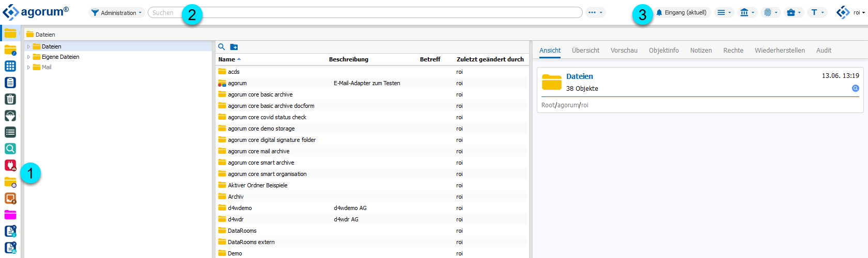This screenshot has height=258, width=868.
Task: Click the clipboard icon in the sidebar
Action: coord(10,83)
